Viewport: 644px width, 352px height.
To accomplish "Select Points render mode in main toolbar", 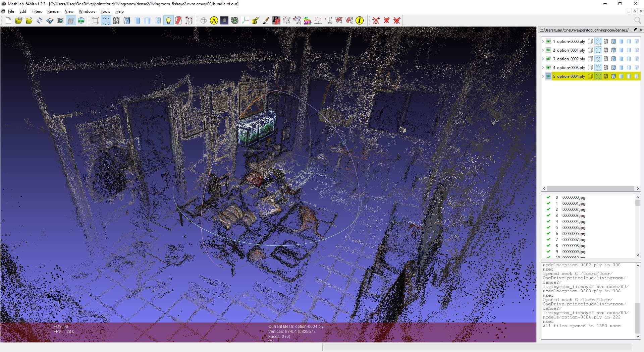I will click(x=106, y=21).
